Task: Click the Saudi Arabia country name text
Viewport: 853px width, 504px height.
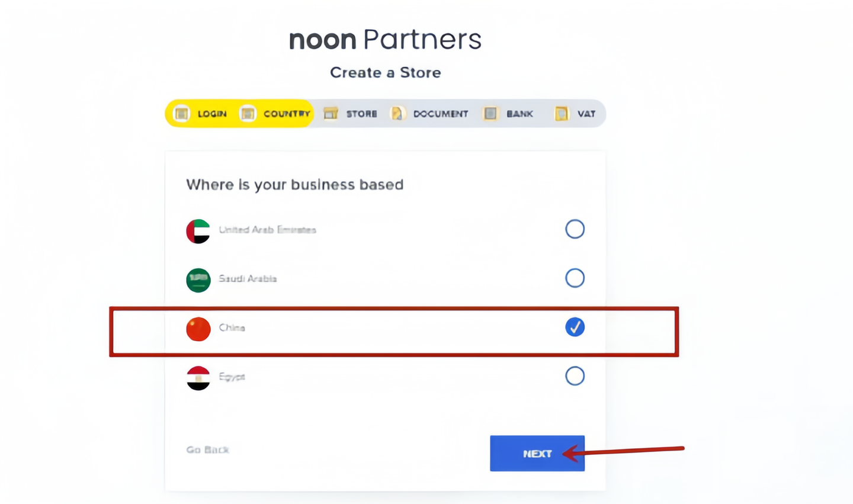Action: [x=248, y=278]
